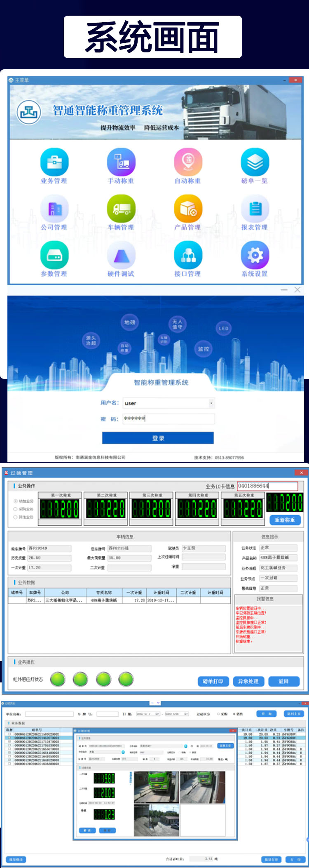Click the 磅单打印 print ticket button
This screenshot has height=868, width=309.
pos(213,681)
